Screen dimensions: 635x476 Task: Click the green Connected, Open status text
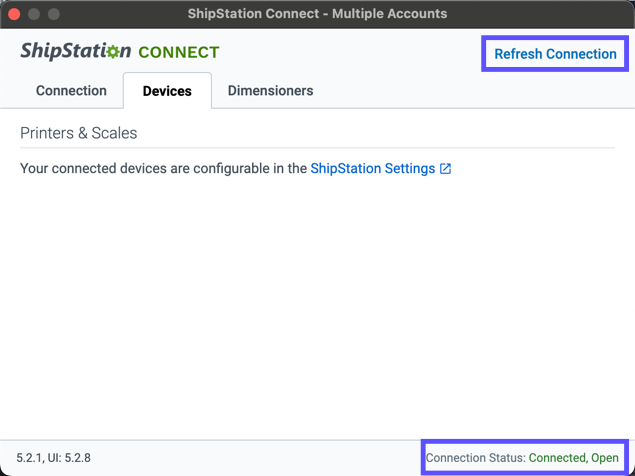pyautogui.click(x=574, y=458)
